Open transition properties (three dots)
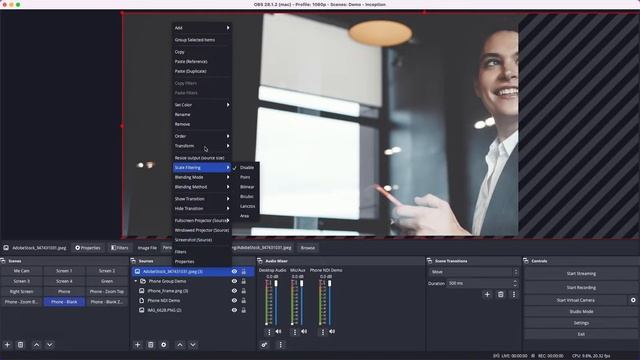 [x=514, y=294]
